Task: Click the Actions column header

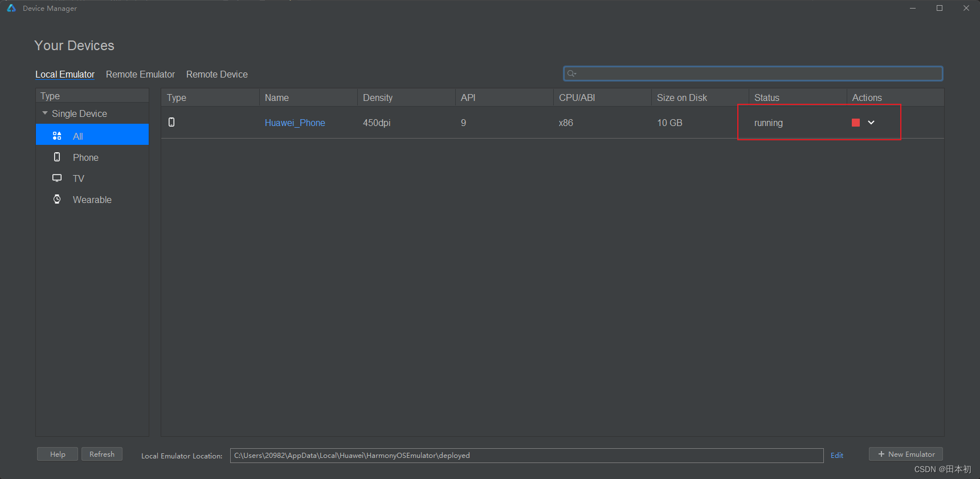Action: click(x=896, y=98)
